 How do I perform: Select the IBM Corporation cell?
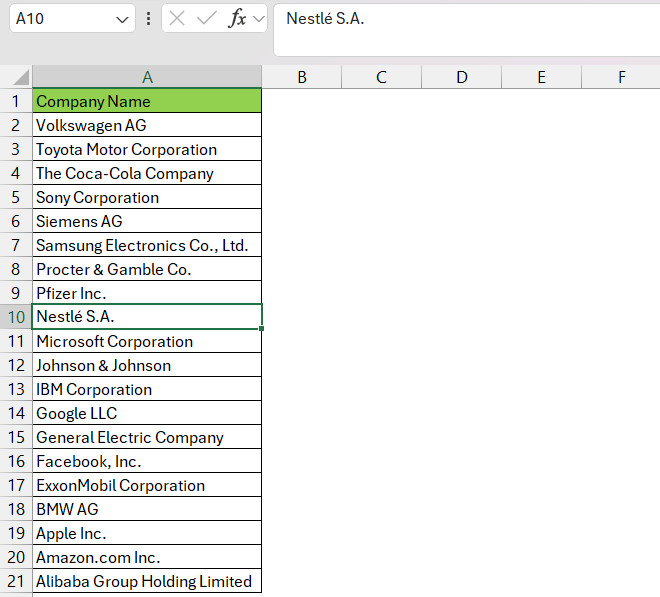(x=147, y=389)
